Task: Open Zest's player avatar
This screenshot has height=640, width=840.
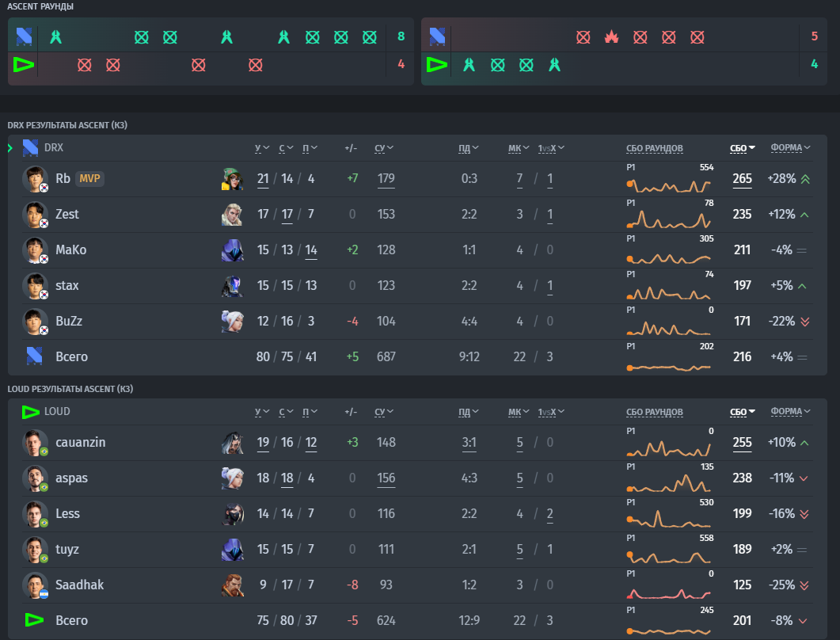Action: [35, 215]
